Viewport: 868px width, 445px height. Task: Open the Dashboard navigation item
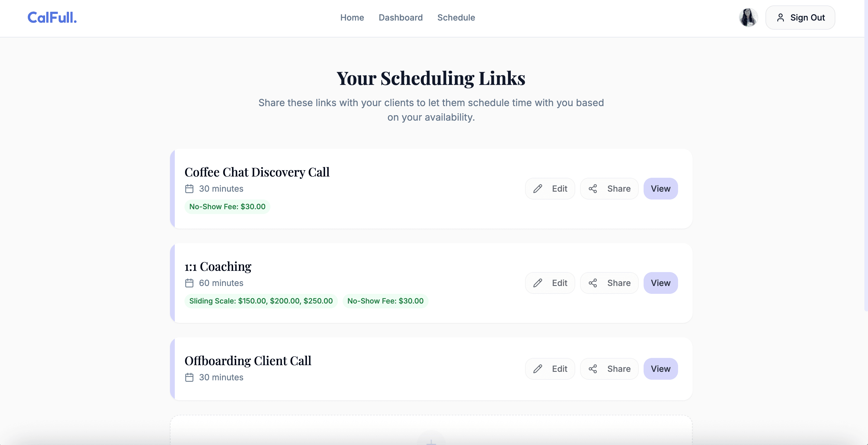click(401, 18)
